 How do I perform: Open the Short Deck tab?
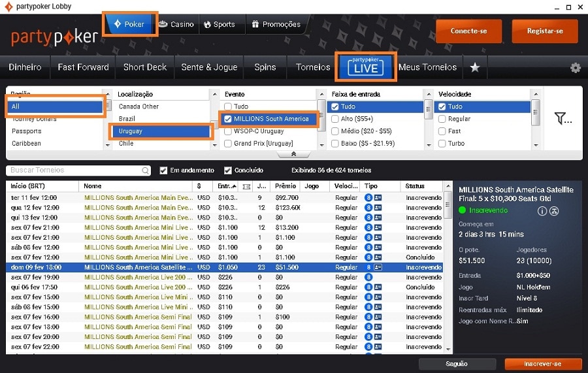coord(145,67)
